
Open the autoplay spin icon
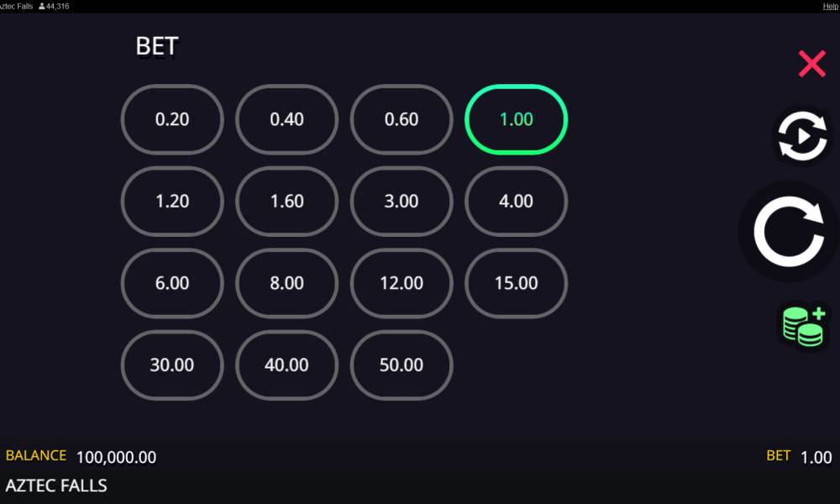click(802, 136)
